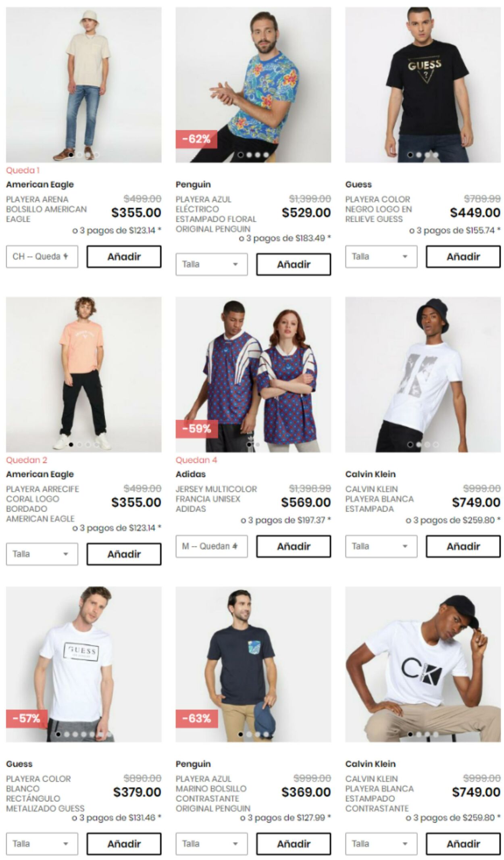The height and width of the screenshot is (860, 504).
Task: Click the -57% discount badge on white Guess shirt
Action: 27,718
